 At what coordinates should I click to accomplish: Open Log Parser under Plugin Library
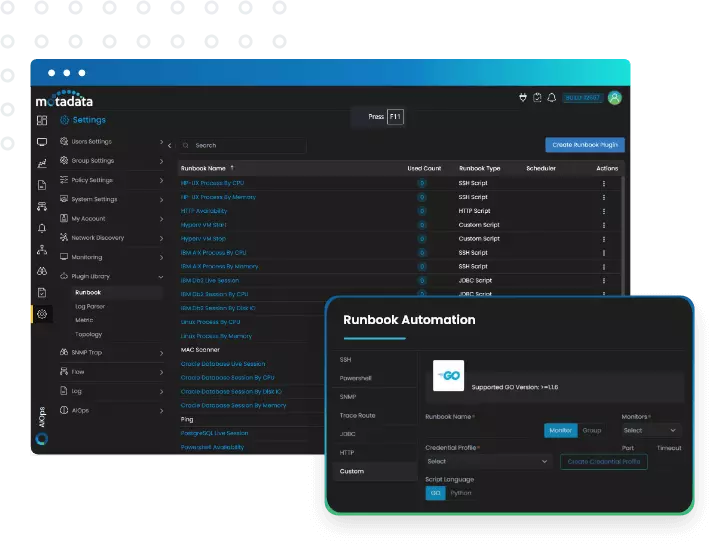pos(90,306)
